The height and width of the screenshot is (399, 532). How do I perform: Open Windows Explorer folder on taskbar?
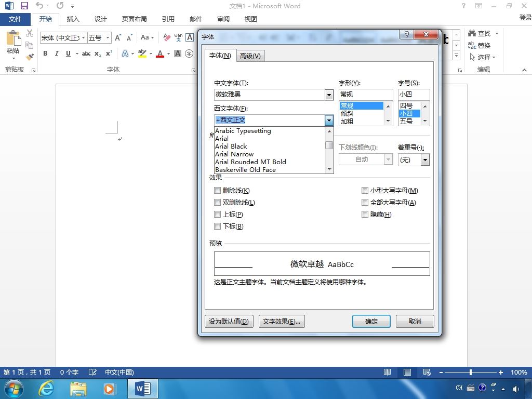(78, 389)
